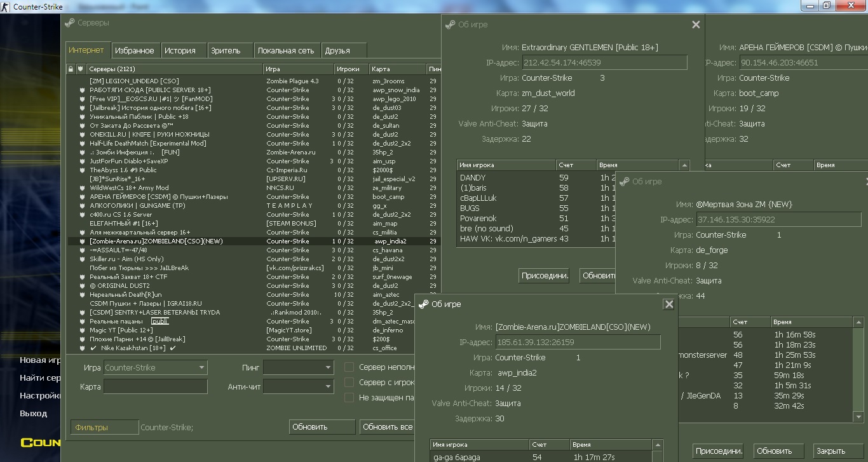The width and height of the screenshot is (868, 462).
Task: Sort server list by the Карта column header
Action: (398, 69)
